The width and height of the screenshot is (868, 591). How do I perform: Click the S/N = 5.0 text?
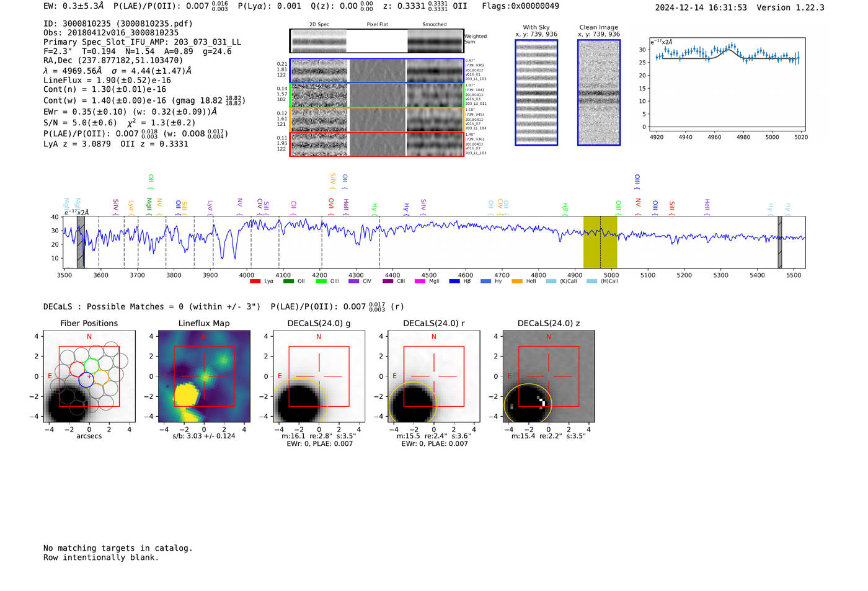80,123
